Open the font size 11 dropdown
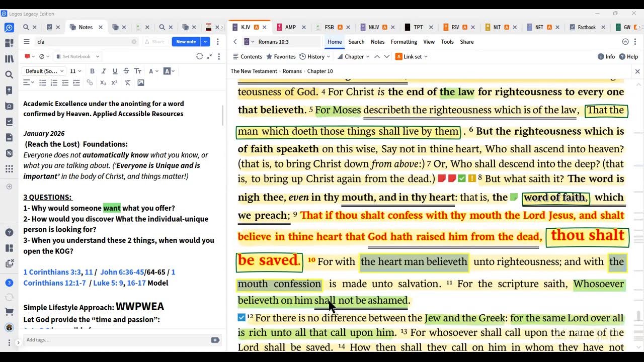644x362 pixels. (75, 71)
